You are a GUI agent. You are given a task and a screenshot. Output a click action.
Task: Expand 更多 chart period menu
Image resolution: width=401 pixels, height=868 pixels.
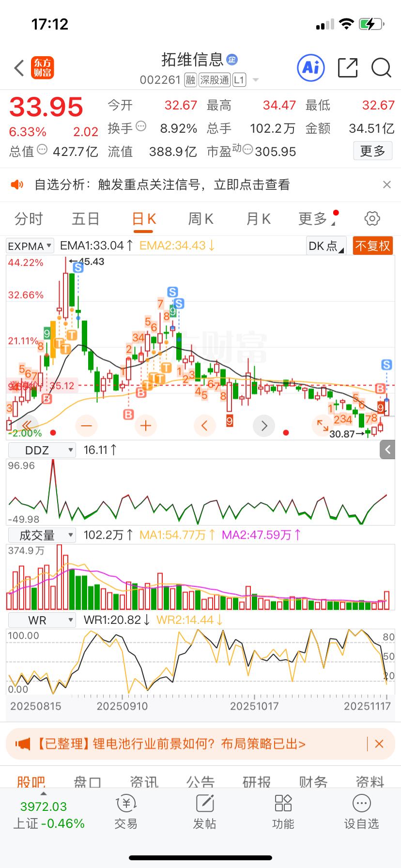[317, 219]
